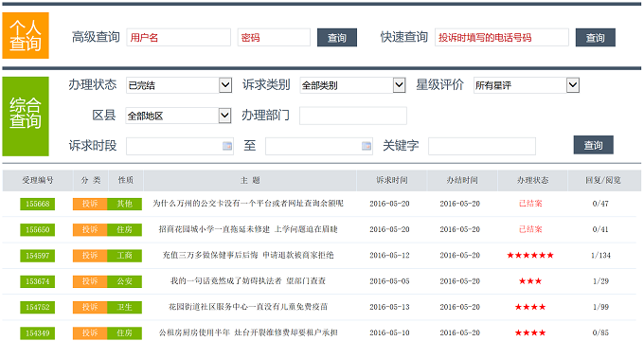Click the 回复/阅览 column header
Image resolution: width=644 pixels, height=341 pixels.
tap(603, 180)
